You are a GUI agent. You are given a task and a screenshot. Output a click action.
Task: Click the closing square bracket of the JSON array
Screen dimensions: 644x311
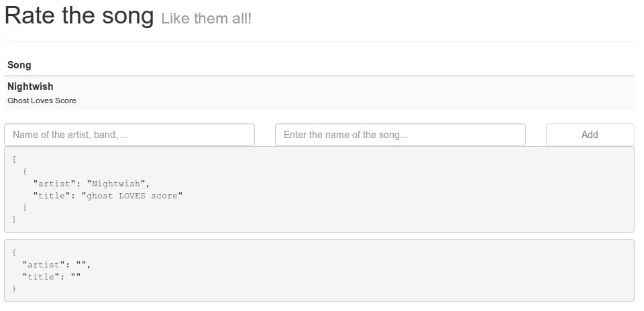click(14, 219)
